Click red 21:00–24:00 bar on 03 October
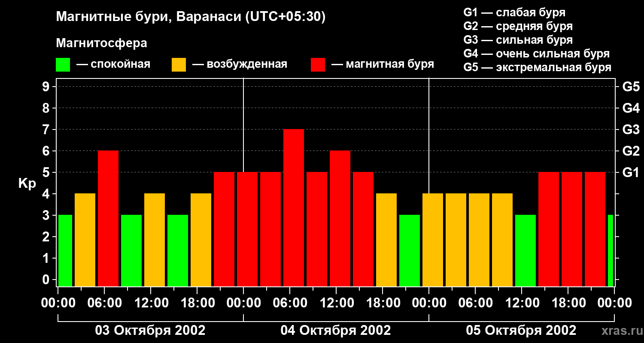 tap(224, 229)
